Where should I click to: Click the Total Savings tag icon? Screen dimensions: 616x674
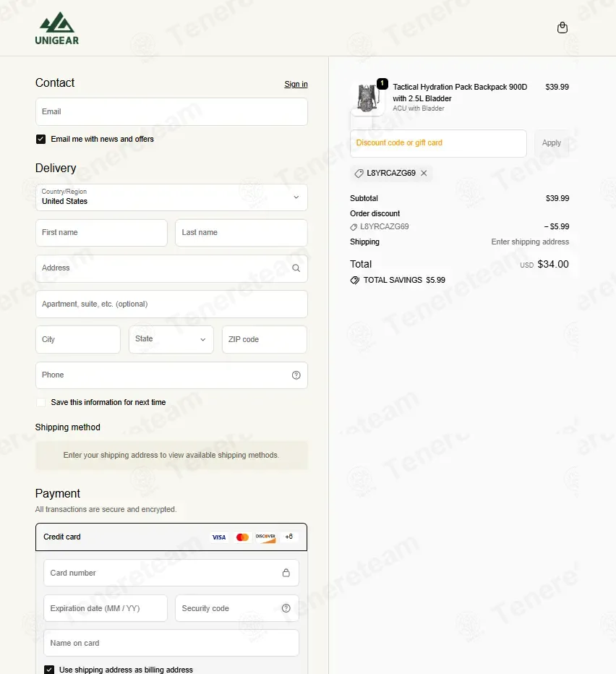(x=355, y=281)
